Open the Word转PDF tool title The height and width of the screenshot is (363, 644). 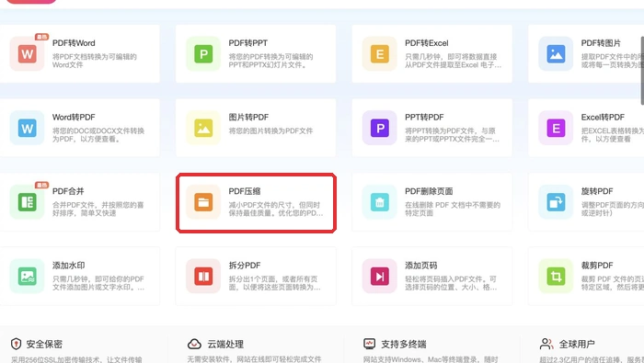tap(74, 118)
